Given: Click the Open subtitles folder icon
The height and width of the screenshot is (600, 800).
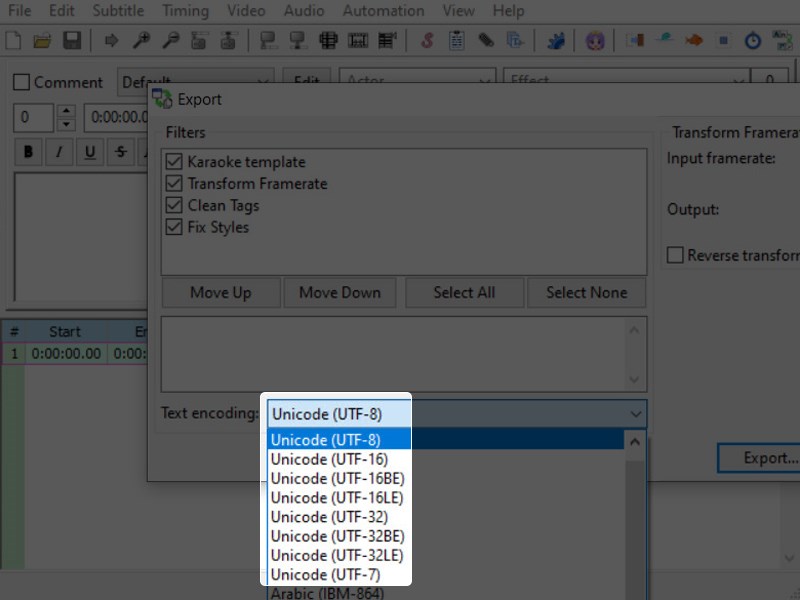Looking at the screenshot, I should [42, 41].
